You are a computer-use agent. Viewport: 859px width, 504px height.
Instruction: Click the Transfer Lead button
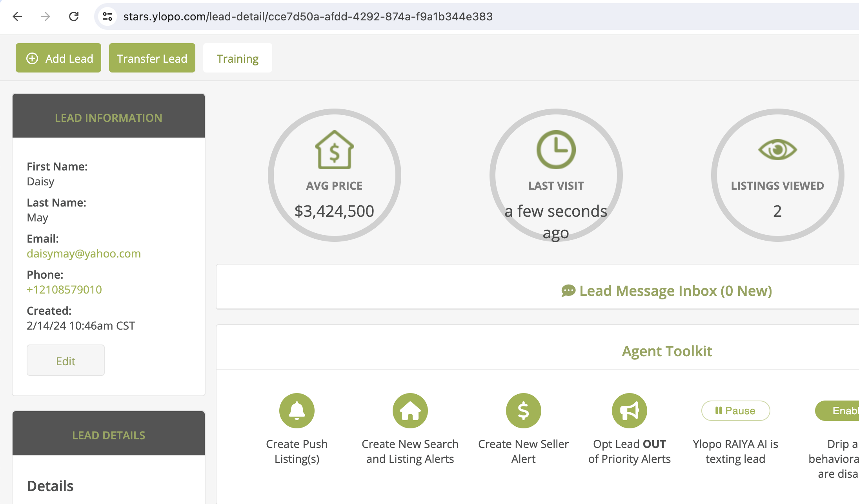152,58
